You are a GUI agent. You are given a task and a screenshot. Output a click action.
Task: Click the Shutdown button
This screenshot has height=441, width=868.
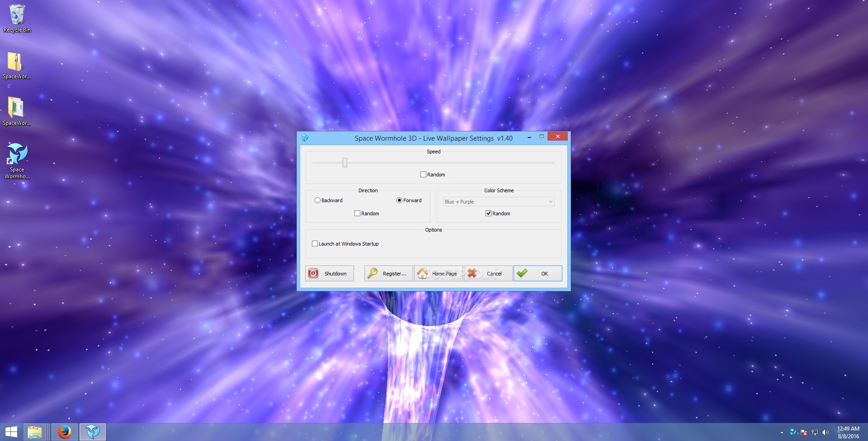point(330,273)
